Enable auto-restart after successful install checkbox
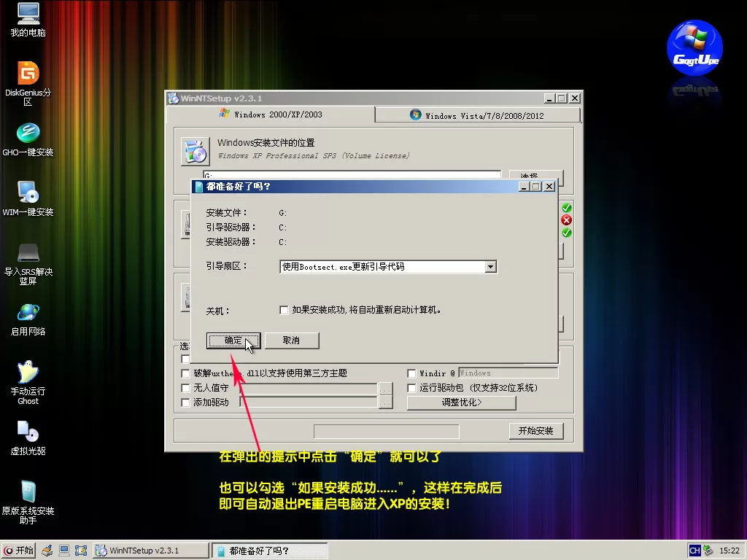The height and width of the screenshot is (560, 747). pos(284,311)
